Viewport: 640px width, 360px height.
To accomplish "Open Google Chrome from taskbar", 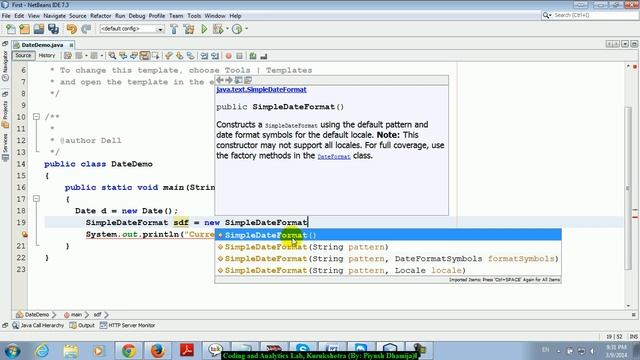I will tap(129, 351).
